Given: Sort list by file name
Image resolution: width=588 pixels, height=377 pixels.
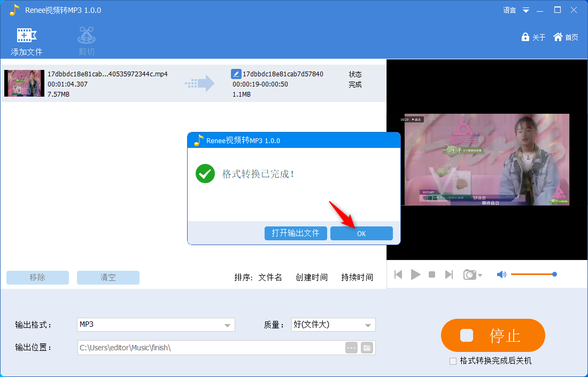Looking at the screenshot, I should click(x=270, y=277).
